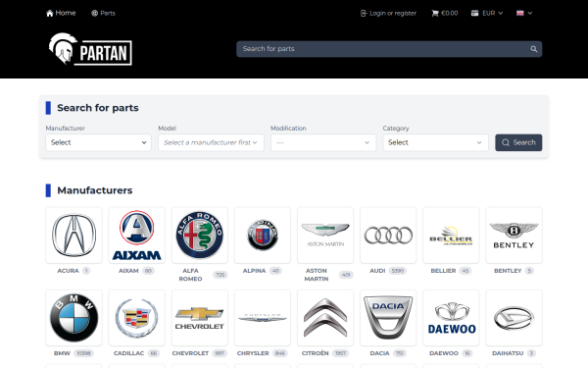This screenshot has width=588, height=368.
Task: Open the Model dropdown
Action: pyautogui.click(x=211, y=142)
